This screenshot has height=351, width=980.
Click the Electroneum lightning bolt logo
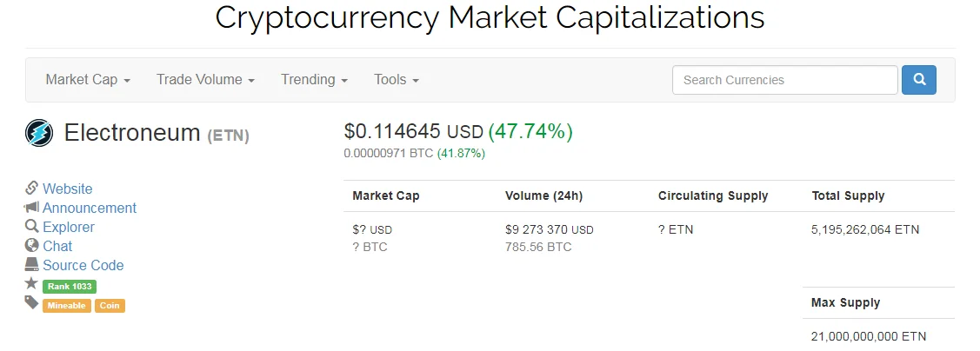(39, 133)
